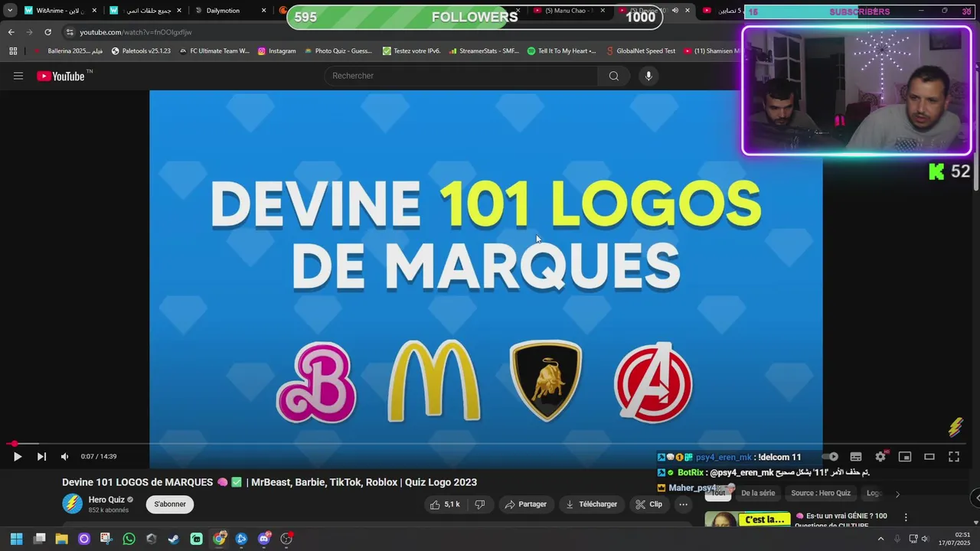Image resolution: width=980 pixels, height=551 pixels.
Task: Play the video
Action: click(x=17, y=457)
